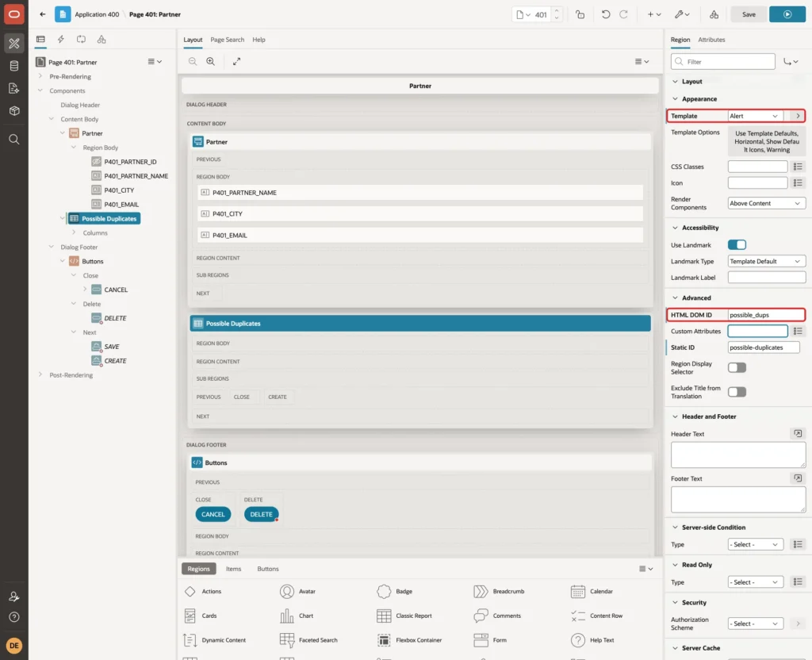Go back with the left arrow
Image resolution: width=812 pixels, height=660 pixels.
click(43, 14)
